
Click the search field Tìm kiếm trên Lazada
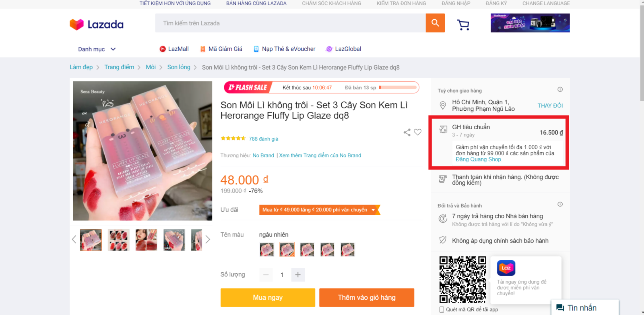[x=290, y=23]
